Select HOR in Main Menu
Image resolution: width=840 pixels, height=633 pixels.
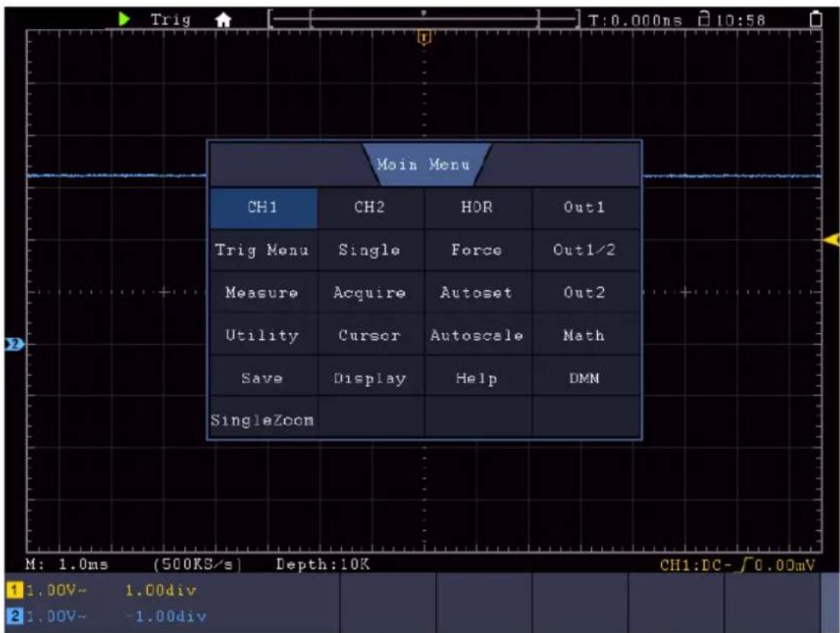477,207
